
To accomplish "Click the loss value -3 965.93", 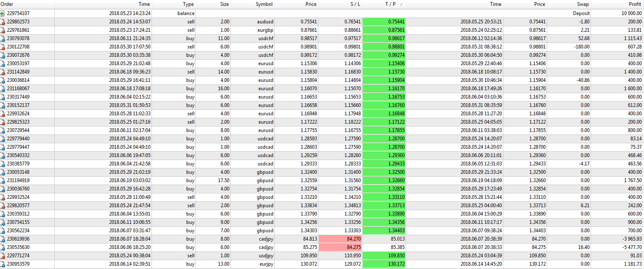I will 633,239.
